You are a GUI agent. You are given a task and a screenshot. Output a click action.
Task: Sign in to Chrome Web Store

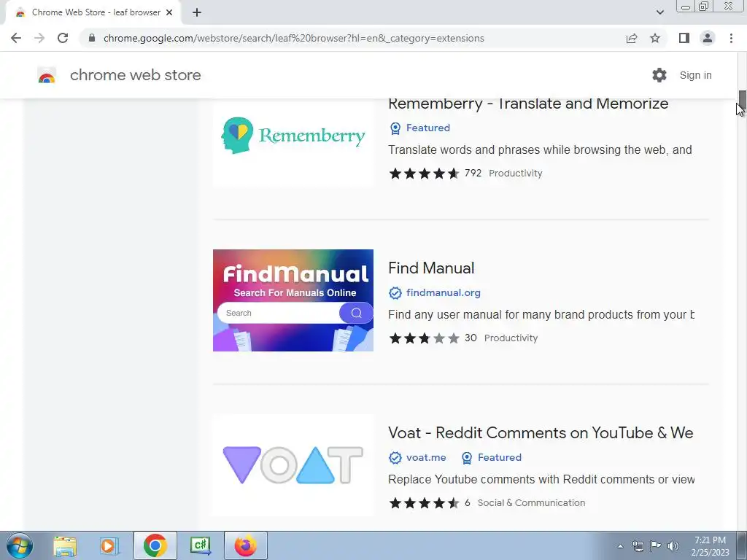click(x=695, y=75)
